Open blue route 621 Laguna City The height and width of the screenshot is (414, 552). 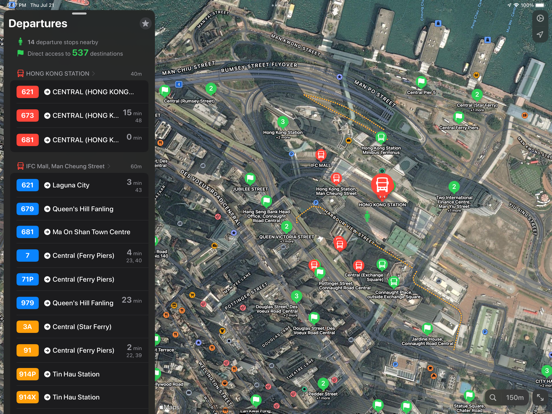tap(79, 185)
